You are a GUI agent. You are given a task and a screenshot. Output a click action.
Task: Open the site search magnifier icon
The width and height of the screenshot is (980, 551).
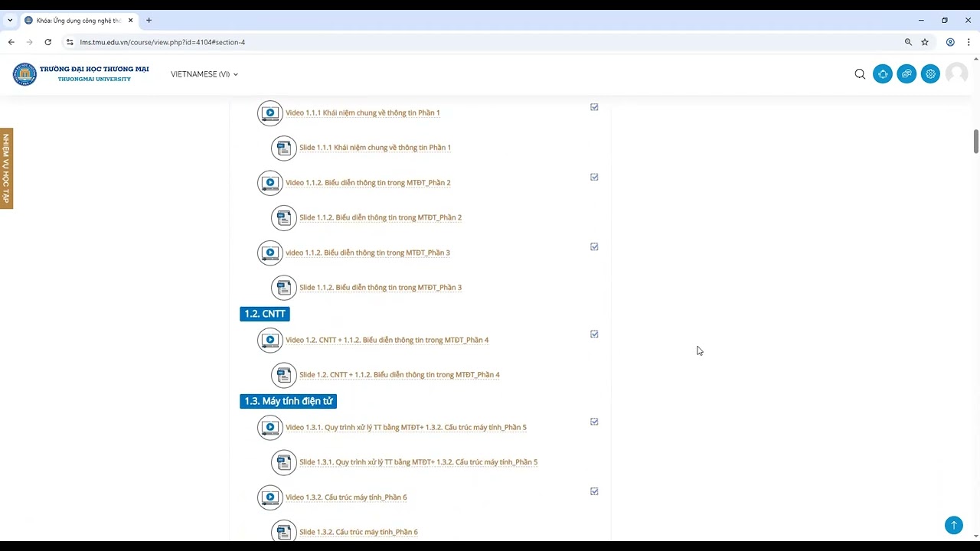[860, 74]
